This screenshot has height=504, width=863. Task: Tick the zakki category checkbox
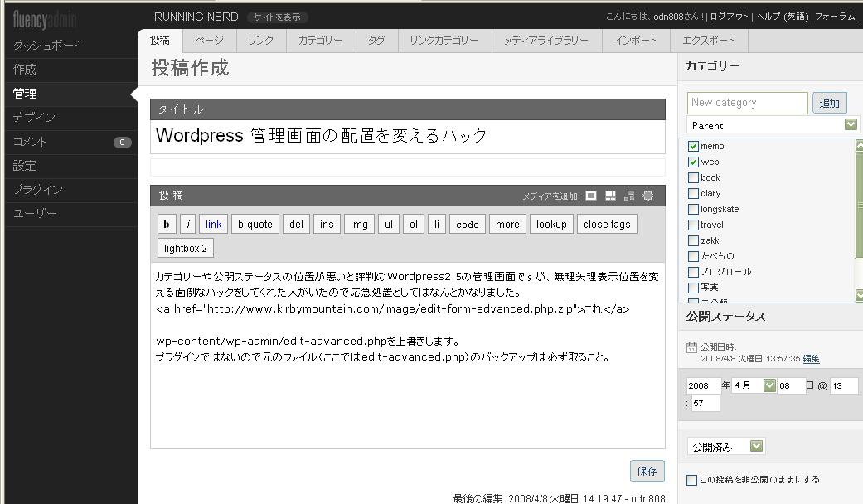pos(694,240)
